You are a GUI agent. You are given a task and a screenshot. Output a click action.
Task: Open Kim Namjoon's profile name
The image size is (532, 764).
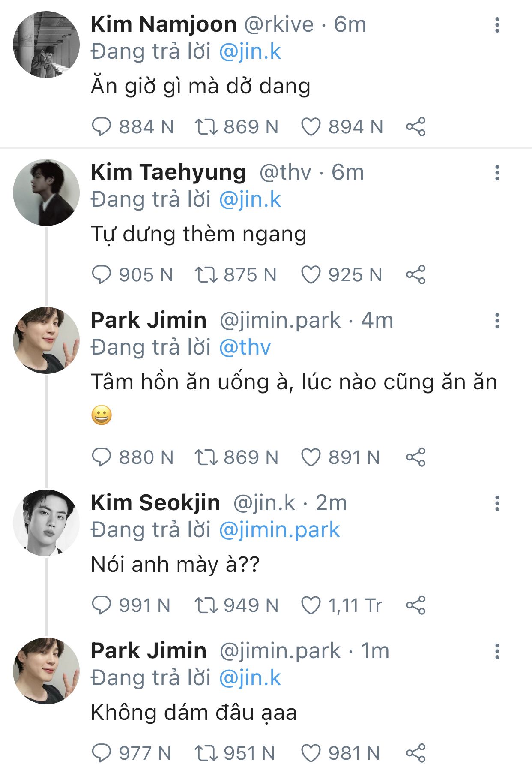[x=164, y=24]
